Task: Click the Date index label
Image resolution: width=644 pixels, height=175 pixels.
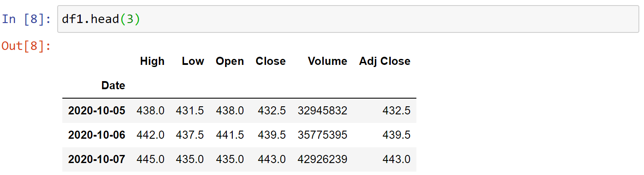Action: [113, 86]
